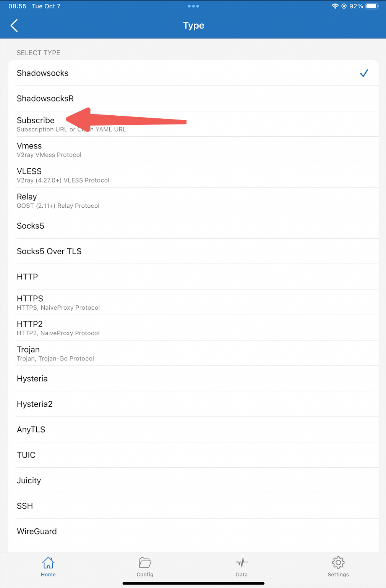This screenshot has height=588, width=386.
Task: Tap the Wi-Fi status icon
Action: tap(335, 6)
